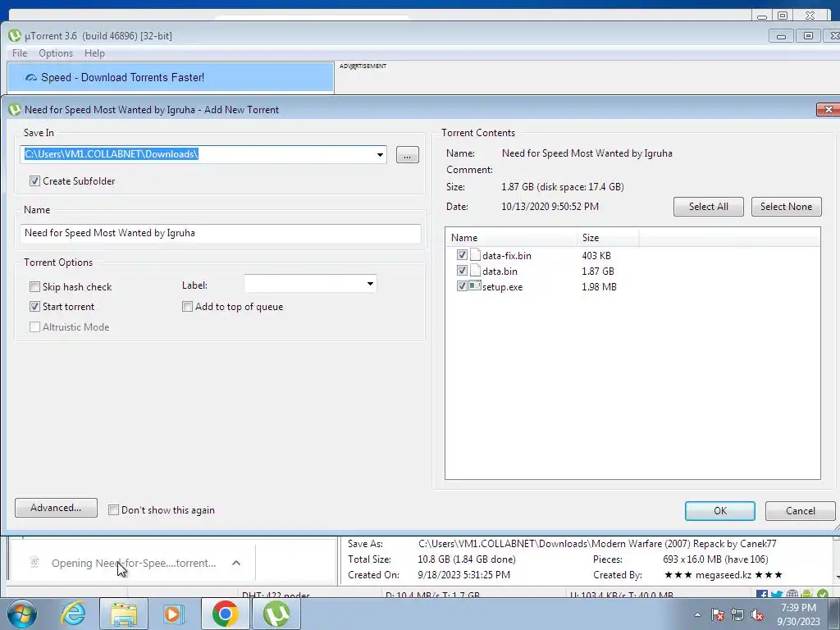The image size is (840, 630).
Task: Open the Options menu
Action: 56,53
